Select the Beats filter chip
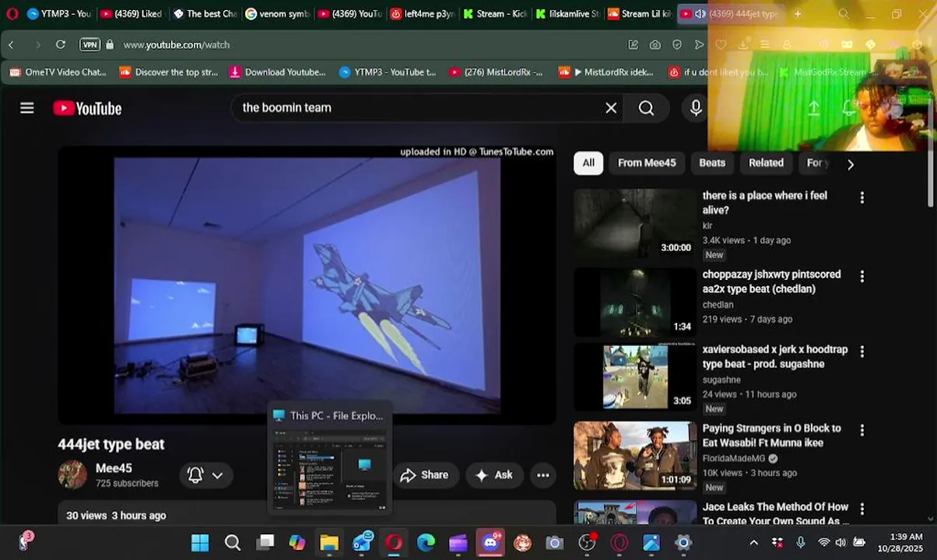The height and width of the screenshot is (560, 937). 712,163
